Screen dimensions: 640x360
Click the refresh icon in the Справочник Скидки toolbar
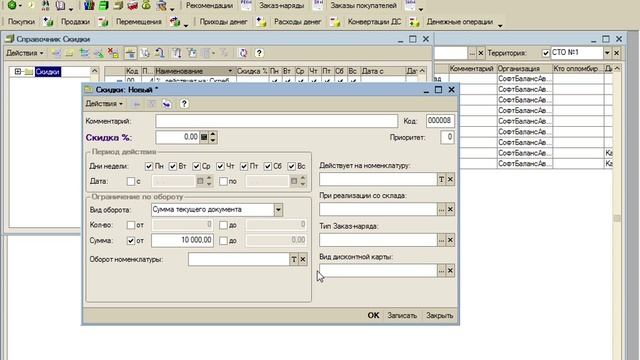(243, 53)
